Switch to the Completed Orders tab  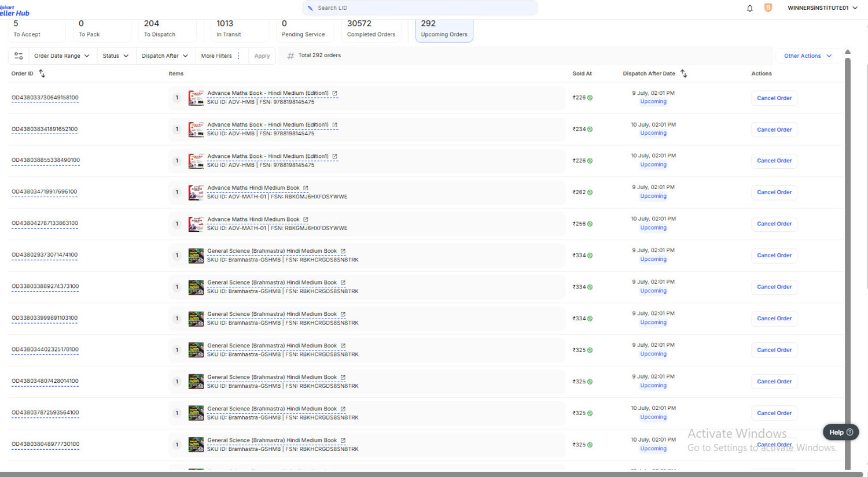point(371,29)
